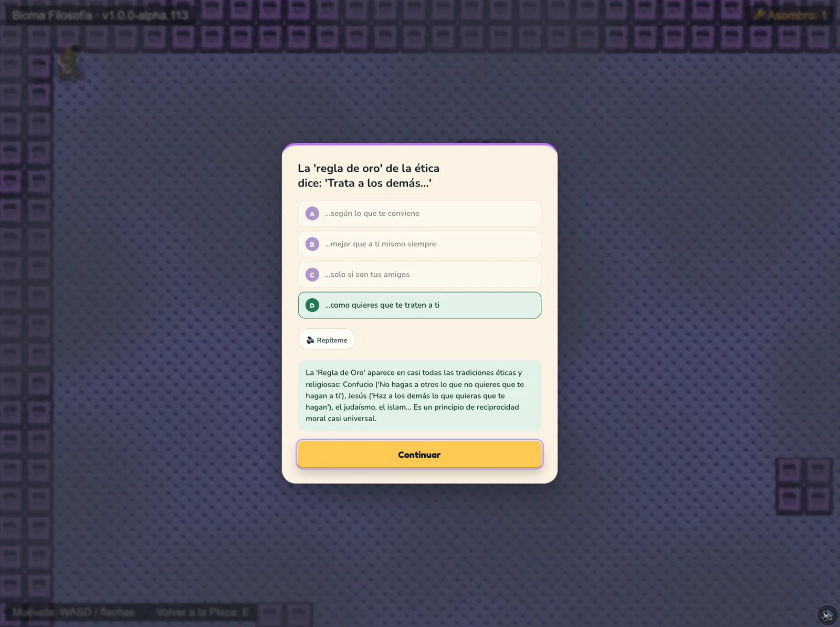Click the green letter D badge
The height and width of the screenshot is (627, 840).
312,305
